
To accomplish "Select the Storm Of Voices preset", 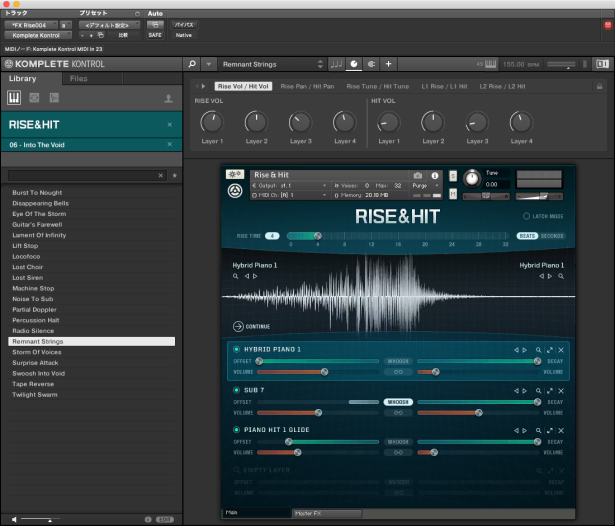I will coord(38,351).
